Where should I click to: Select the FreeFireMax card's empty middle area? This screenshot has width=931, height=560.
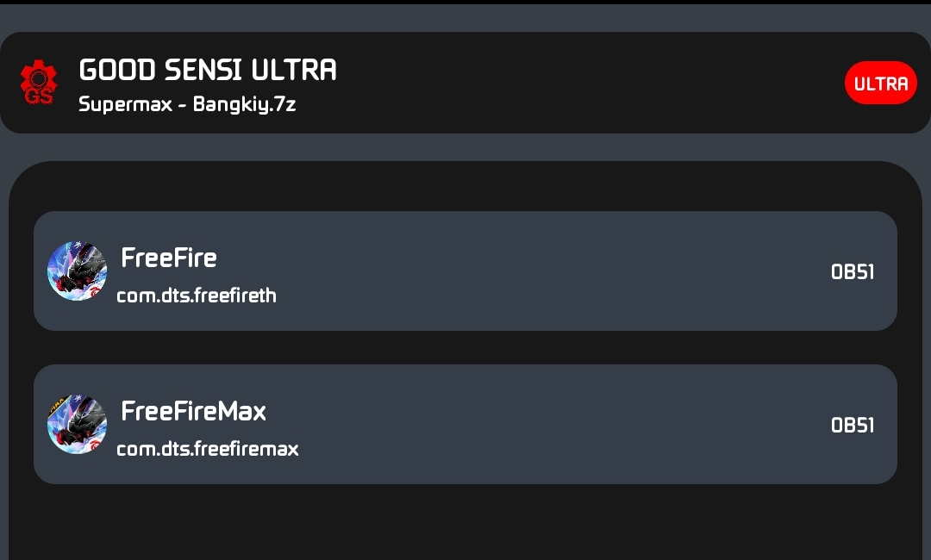click(552, 425)
